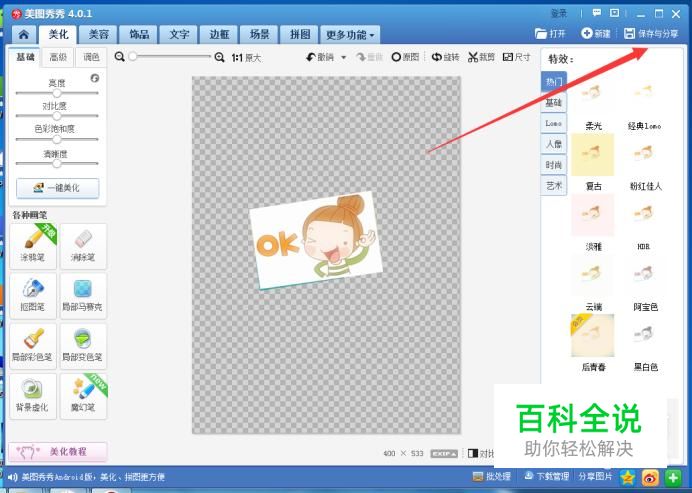Apply the 复古 effect thumbnail
This screenshot has width=692, height=493.
pos(592,155)
